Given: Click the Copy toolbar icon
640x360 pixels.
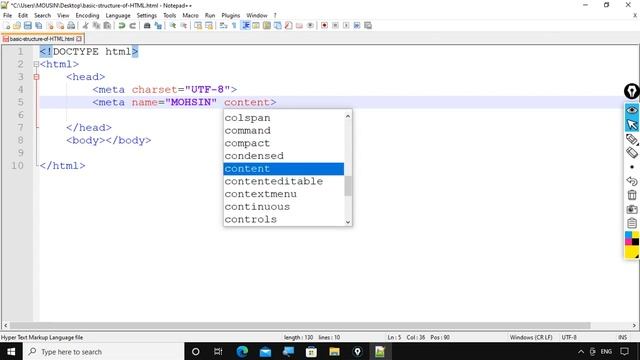Looking at the screenshot, I should [x=96, y=25].
